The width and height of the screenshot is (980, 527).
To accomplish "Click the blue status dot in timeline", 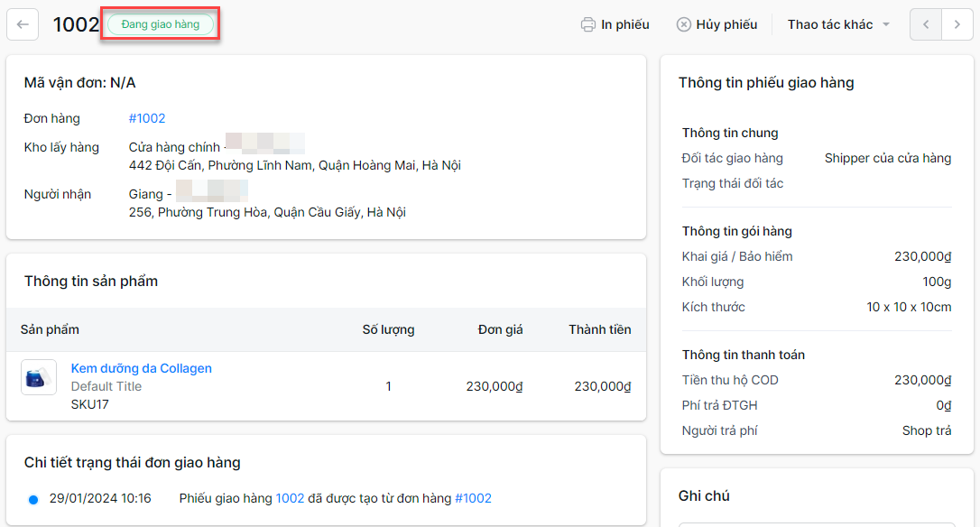I will (33, 499).
